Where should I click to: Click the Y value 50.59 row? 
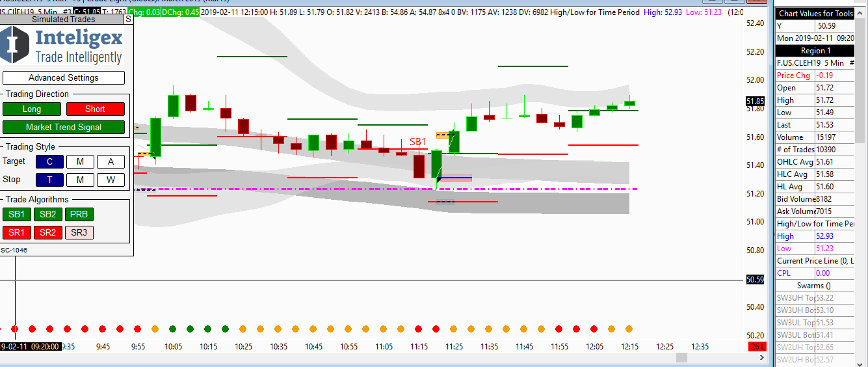click(815, 26)
